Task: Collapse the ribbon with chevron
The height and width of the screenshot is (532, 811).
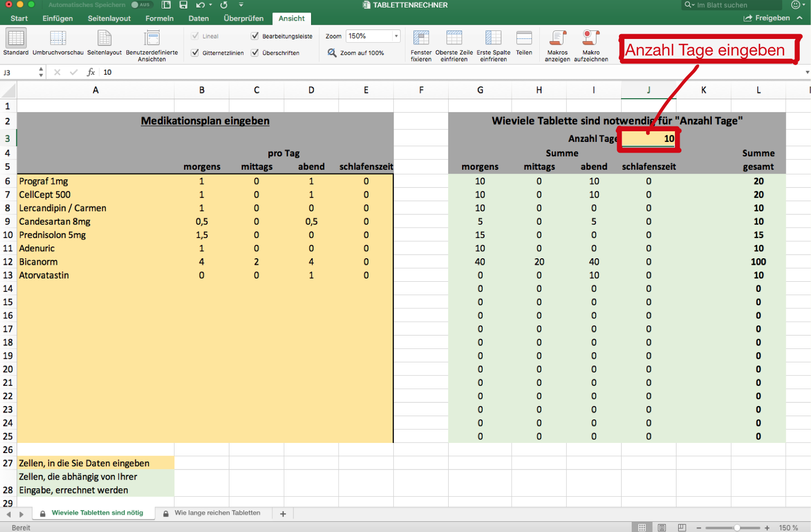Action: (x=800, y=18)
